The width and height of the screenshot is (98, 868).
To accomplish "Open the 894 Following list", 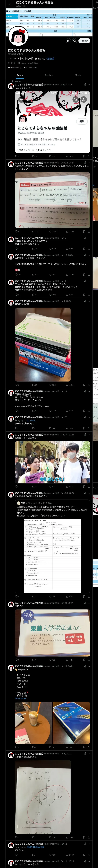I will (x=15, y=67).
